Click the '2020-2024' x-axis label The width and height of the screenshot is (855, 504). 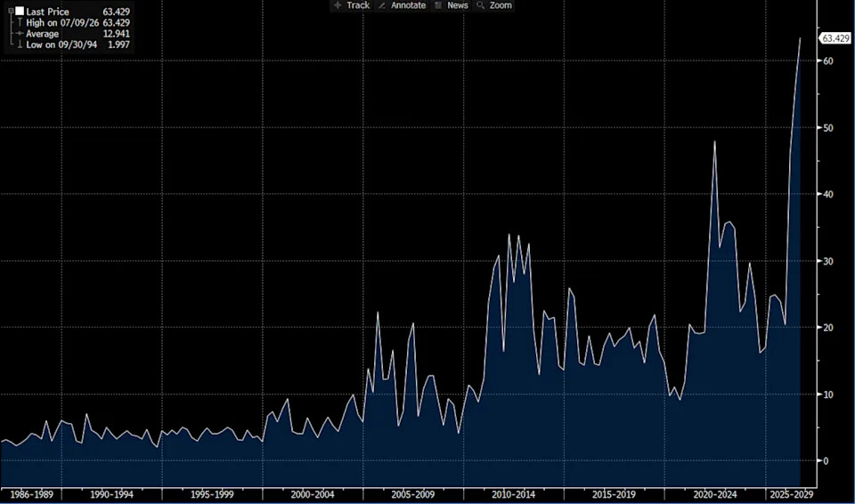[715, 495]
